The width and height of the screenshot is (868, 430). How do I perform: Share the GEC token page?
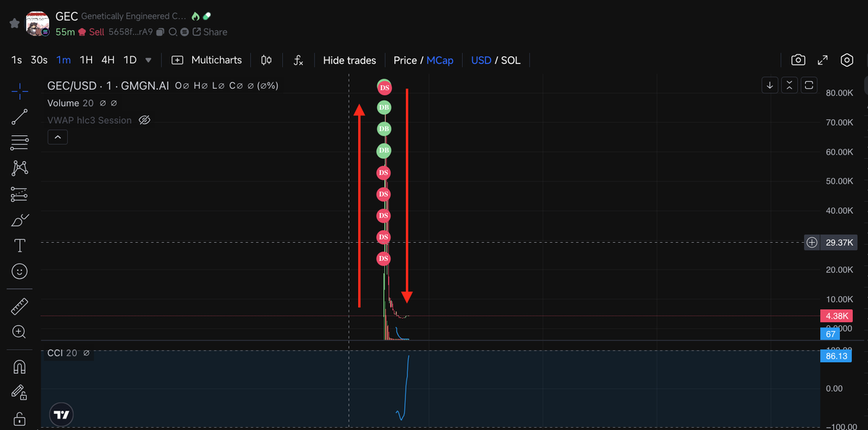point(210,32)
